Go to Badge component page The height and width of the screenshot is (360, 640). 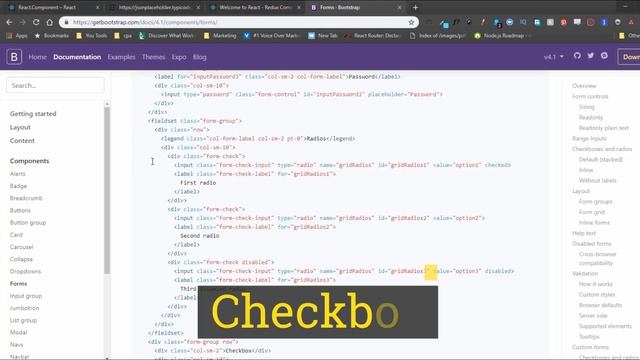[x=18, y=186]
